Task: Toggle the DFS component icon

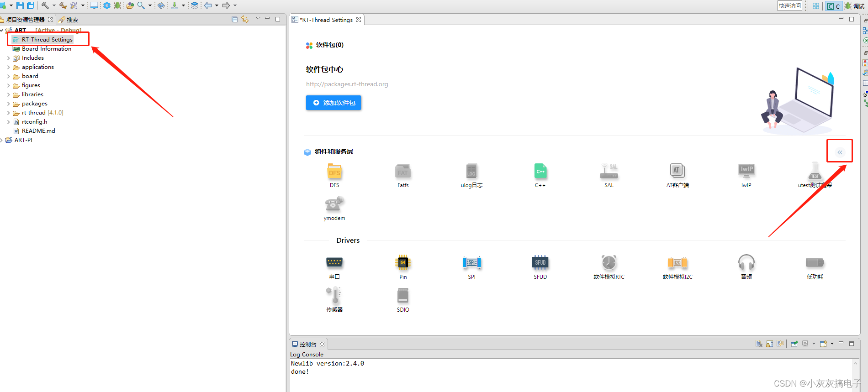Action: coord(334,172)
